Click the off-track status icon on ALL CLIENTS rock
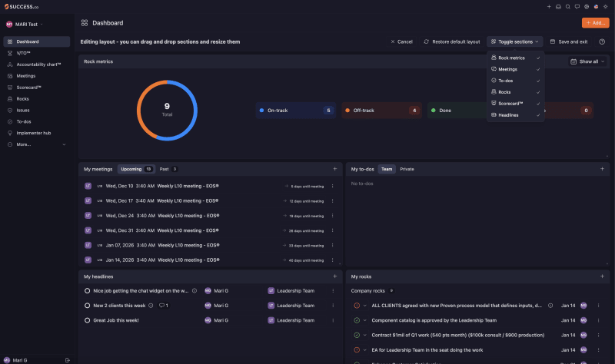The height and width of the screenshot is (364, 615). pyautogui.click(x=357, y=306)
